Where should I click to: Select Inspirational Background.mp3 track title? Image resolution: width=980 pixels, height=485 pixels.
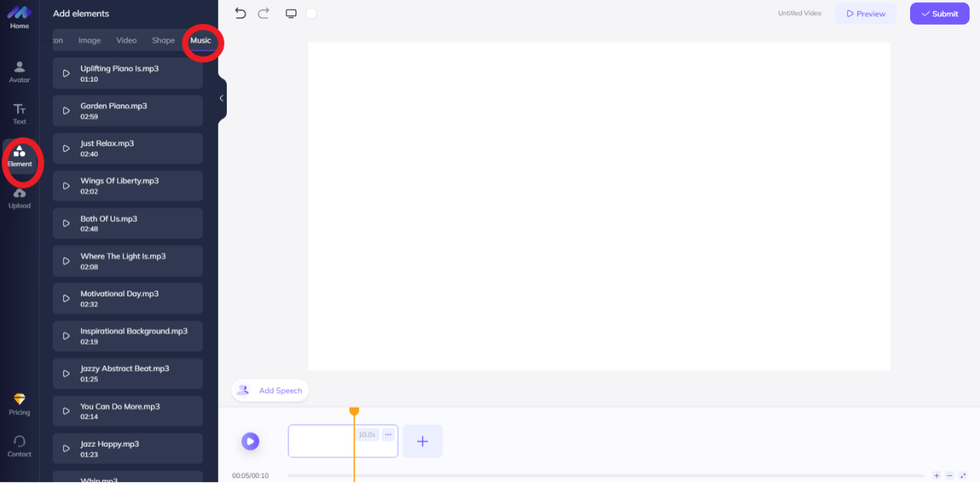(x=134, y=332)
